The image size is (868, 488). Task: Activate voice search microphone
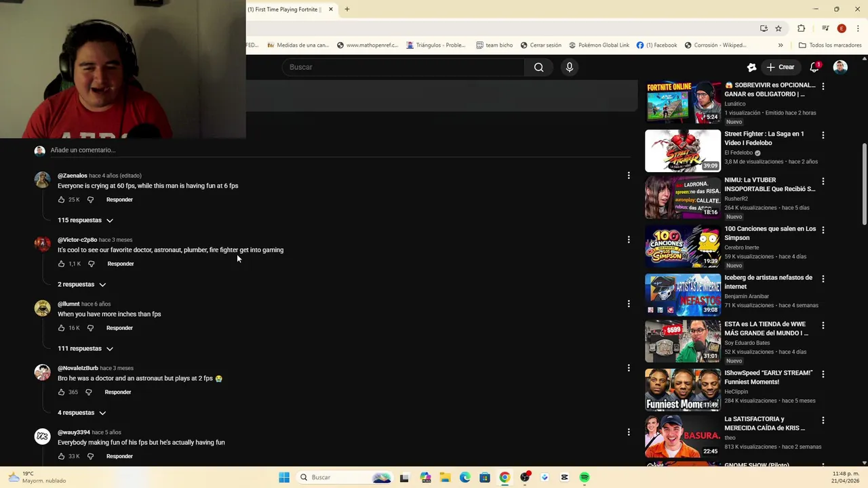click(x=570, y=67)
